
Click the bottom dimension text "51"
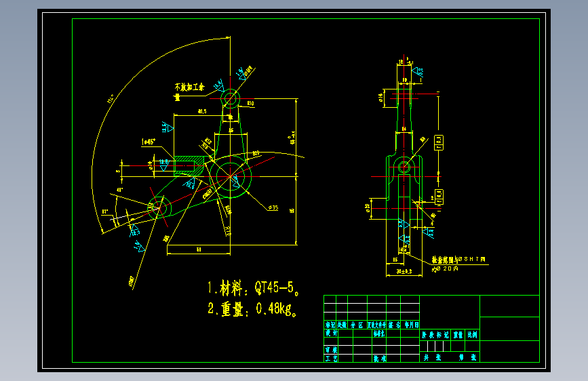[199, 249]
